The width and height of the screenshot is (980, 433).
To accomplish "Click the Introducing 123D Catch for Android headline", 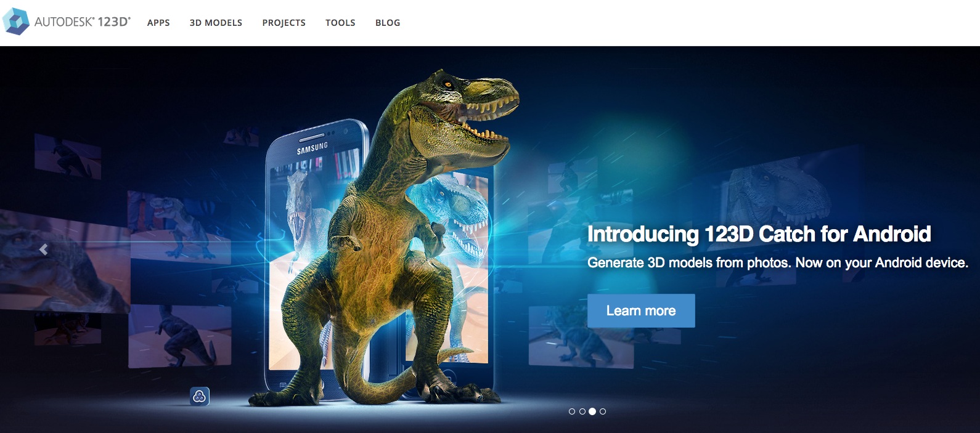I will tap(759, 234).
